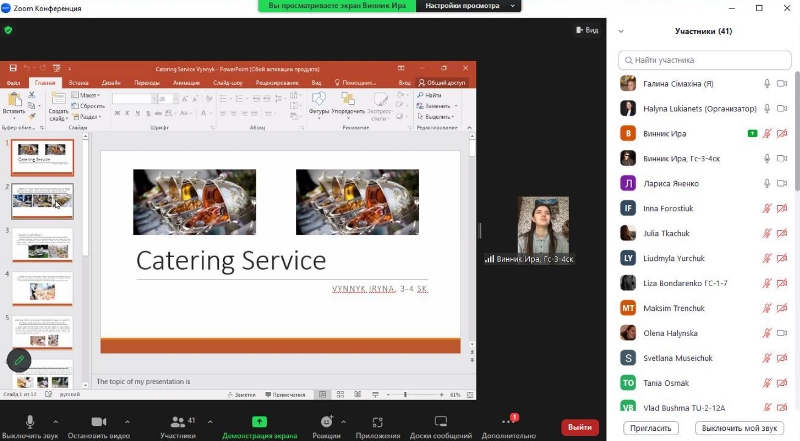Click the Вставить paste icon
The height and width of the screenshot is (441, 800).
[x=14, y=99]
